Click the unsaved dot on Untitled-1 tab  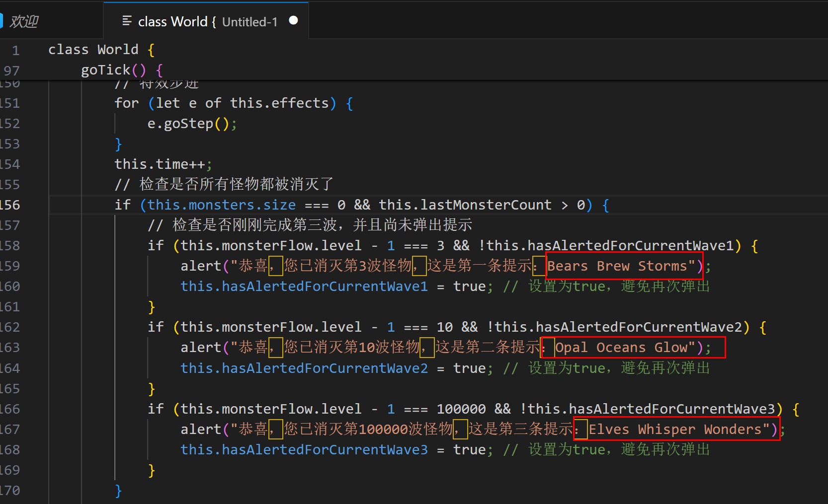click(293, 20)
